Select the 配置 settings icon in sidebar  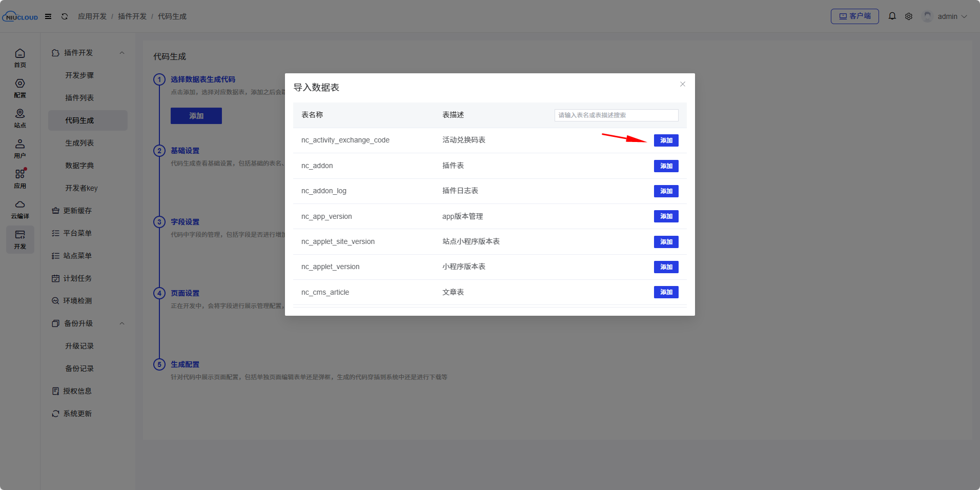tap(20, 88)
